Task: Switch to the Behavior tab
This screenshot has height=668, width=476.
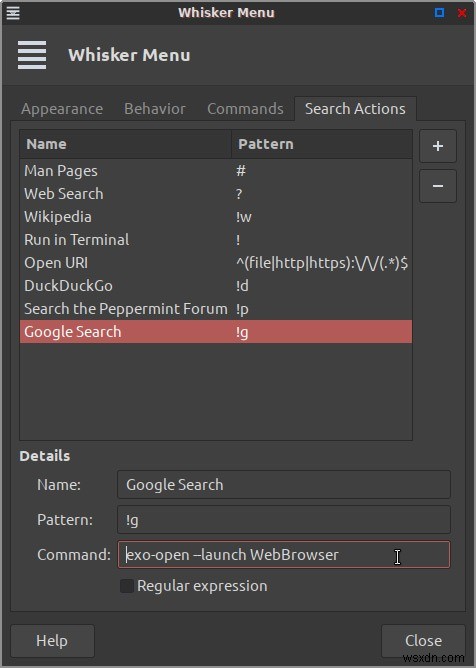Action: (155, 109)
